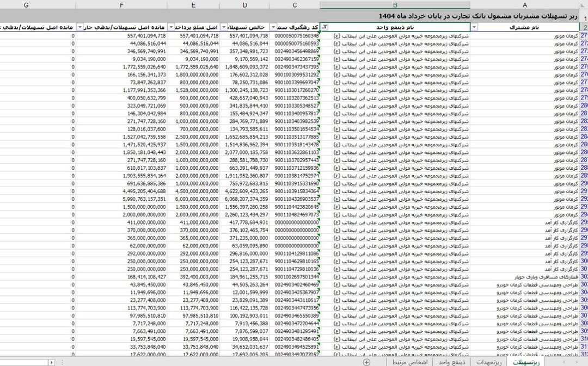Select the cell containing 1,528,000,000,000
588x366 pixels.
pyautogui.click(x=193, y=90)
